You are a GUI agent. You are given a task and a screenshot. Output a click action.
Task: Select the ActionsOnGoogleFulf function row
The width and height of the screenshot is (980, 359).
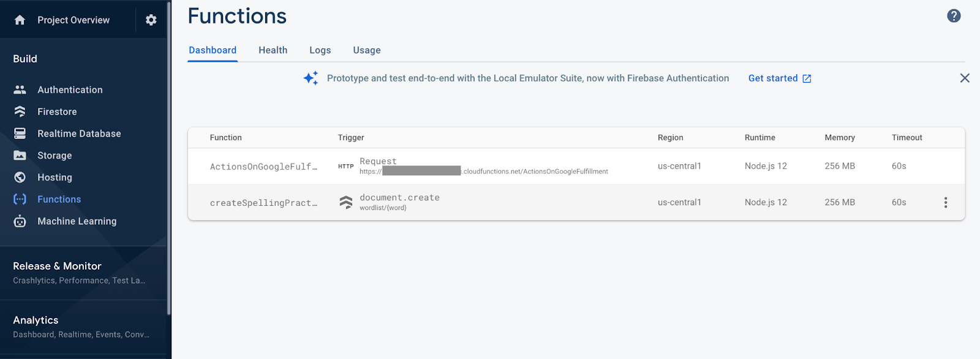pyautogui.click(x=263, y=167)
